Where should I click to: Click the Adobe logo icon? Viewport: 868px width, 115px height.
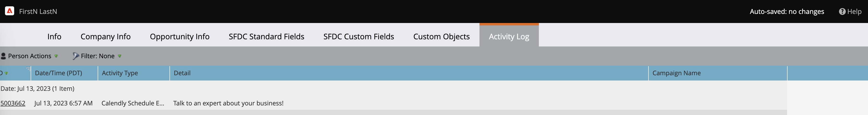coord(9,11)
